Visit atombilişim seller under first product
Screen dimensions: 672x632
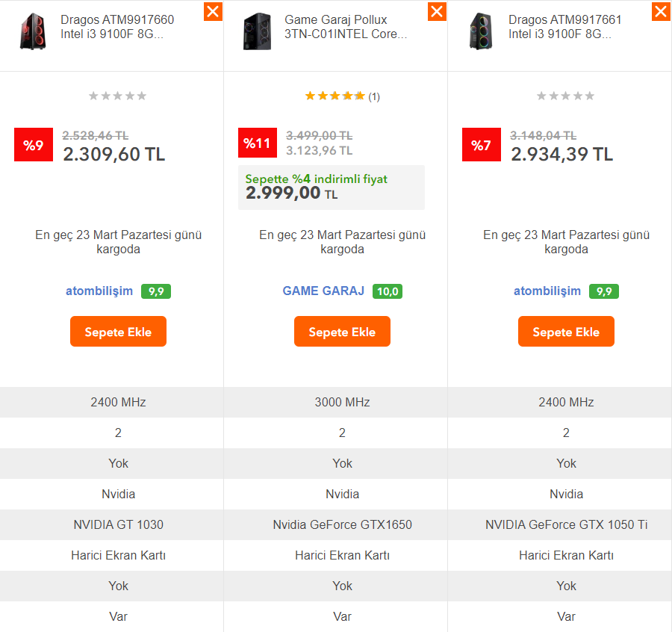pyautogui.click(x=99, y=291)
